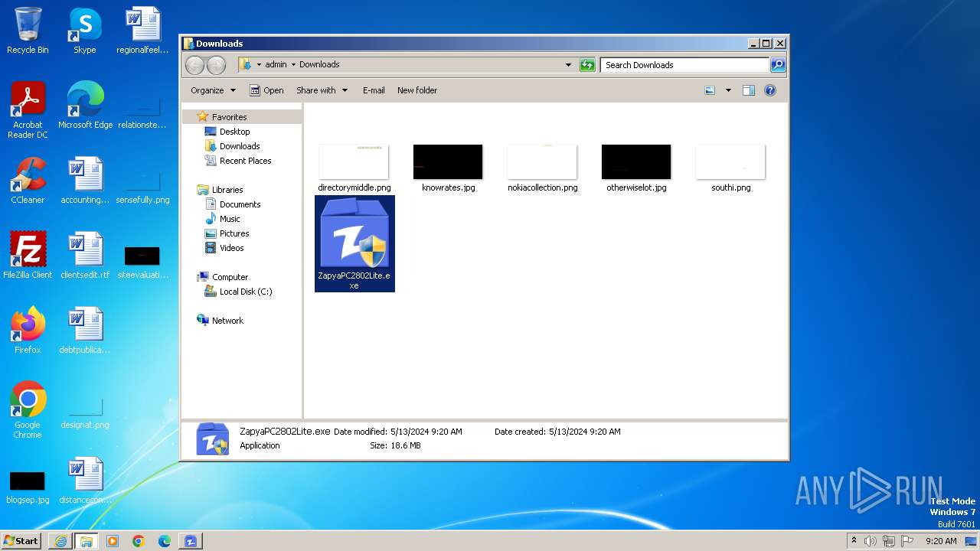Open the view options dropdown arrow
980x551 pixels.
coord(728,90)
